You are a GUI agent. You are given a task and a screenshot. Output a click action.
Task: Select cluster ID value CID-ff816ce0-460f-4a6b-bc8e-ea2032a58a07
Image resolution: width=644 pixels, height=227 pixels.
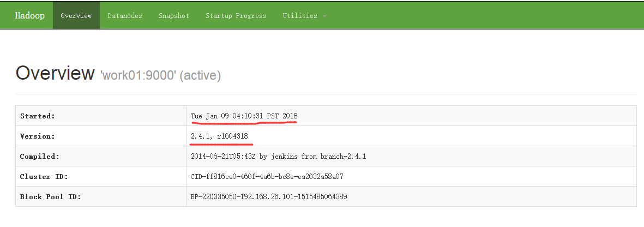click(267, 176)
